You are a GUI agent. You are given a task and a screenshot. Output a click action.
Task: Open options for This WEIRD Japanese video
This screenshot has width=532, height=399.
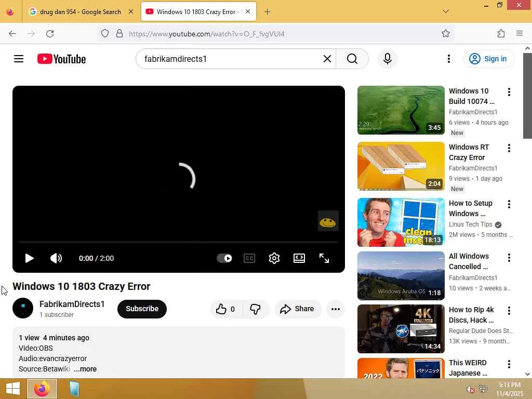509,364
